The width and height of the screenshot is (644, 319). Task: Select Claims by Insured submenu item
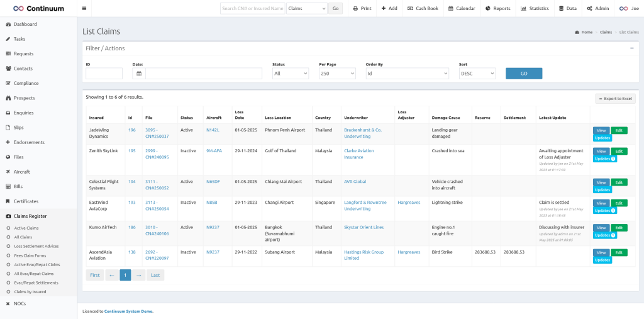(x=30, y=292)
